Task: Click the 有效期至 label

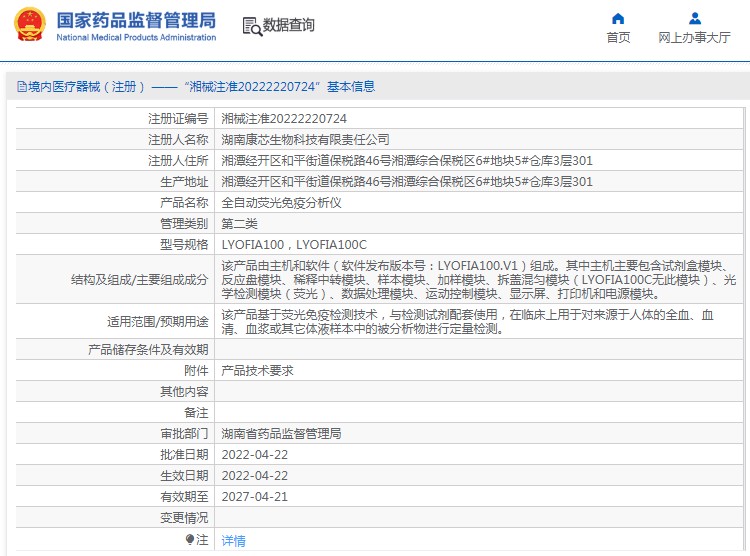Action: (184, 497)
